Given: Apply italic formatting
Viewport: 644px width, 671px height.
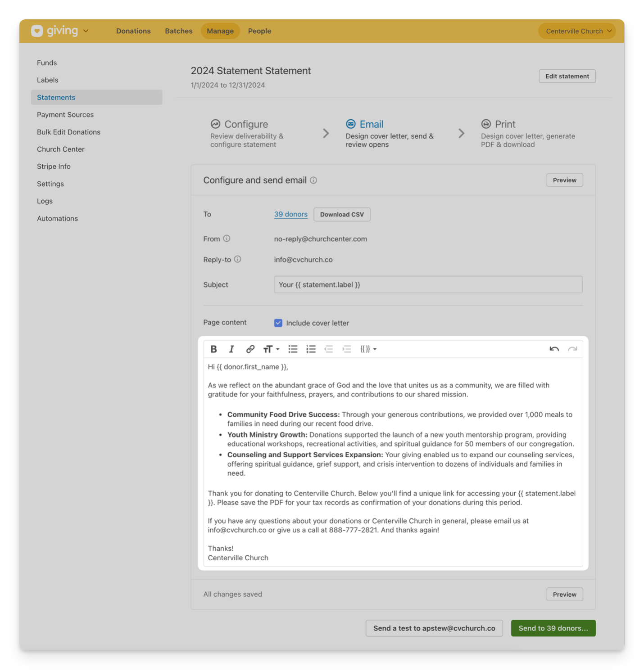Looking at the screenshot, I should 231,349.
